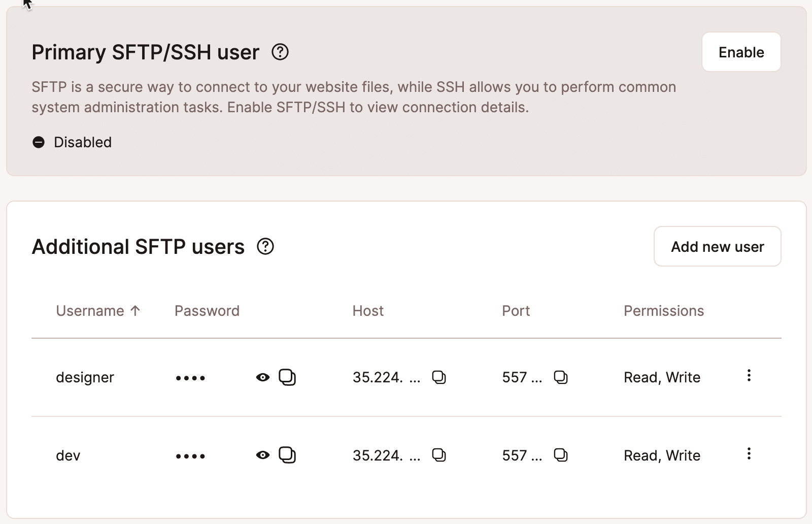Image resolution: width=812 pixels, height=524 pixels.
Task: Select the Password column header
Action: pyautogui.click(x=207, y=311)
